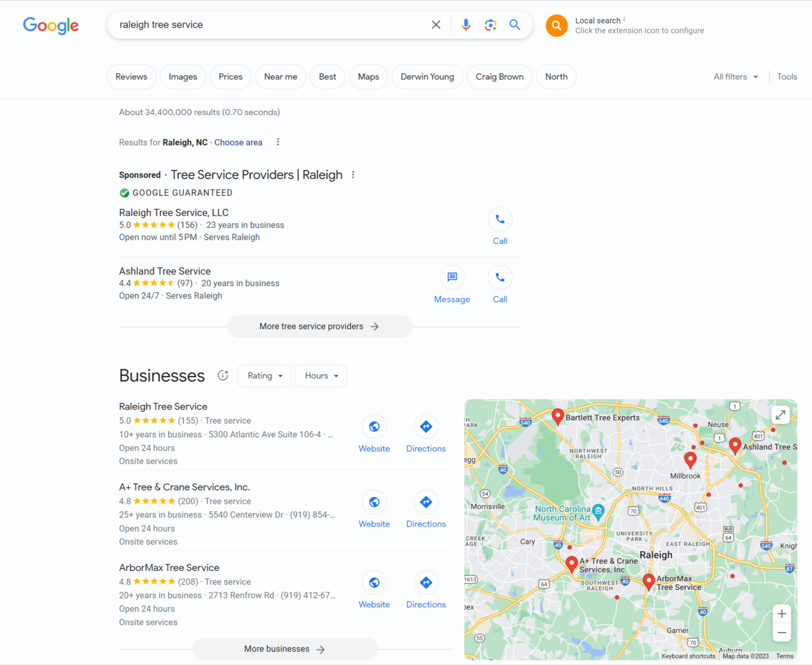Get Directions to A+ Tree & Crane Services

pos(425,502)
